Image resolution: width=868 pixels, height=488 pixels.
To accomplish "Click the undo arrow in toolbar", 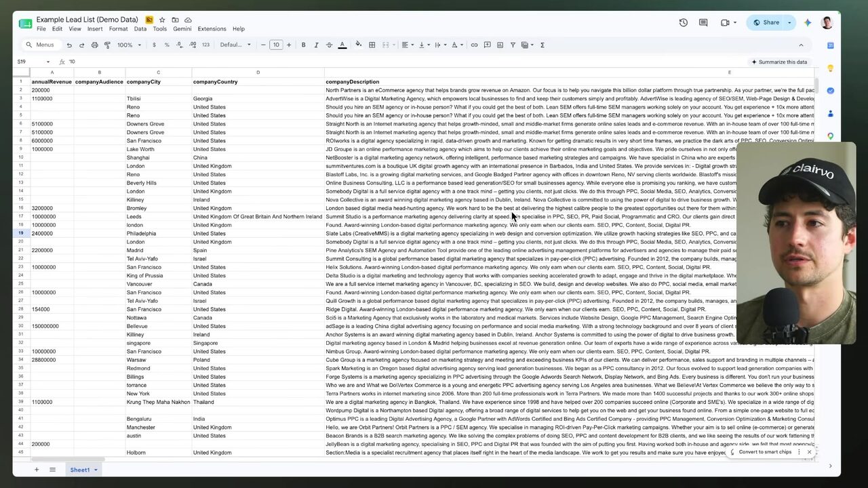I will coord(69,45).
